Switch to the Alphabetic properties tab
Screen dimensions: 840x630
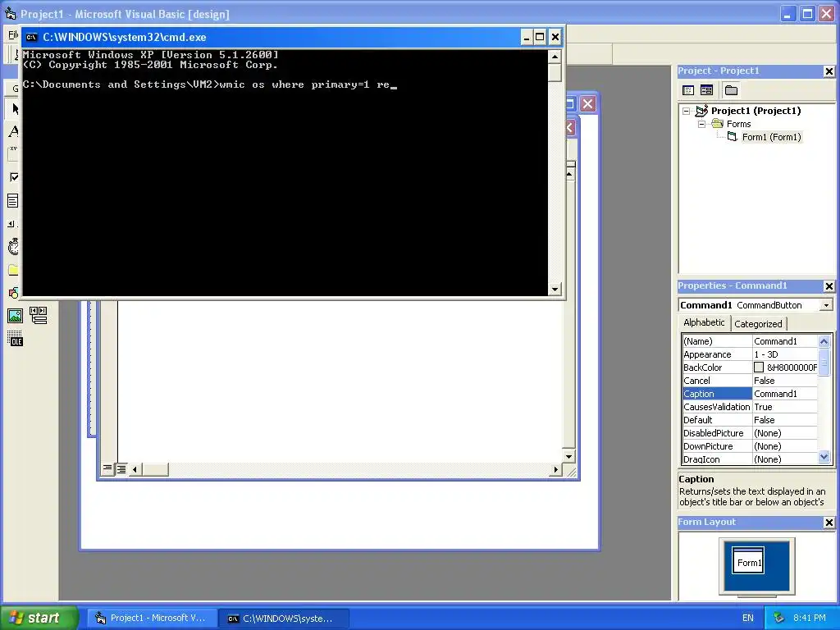[703, 322]
